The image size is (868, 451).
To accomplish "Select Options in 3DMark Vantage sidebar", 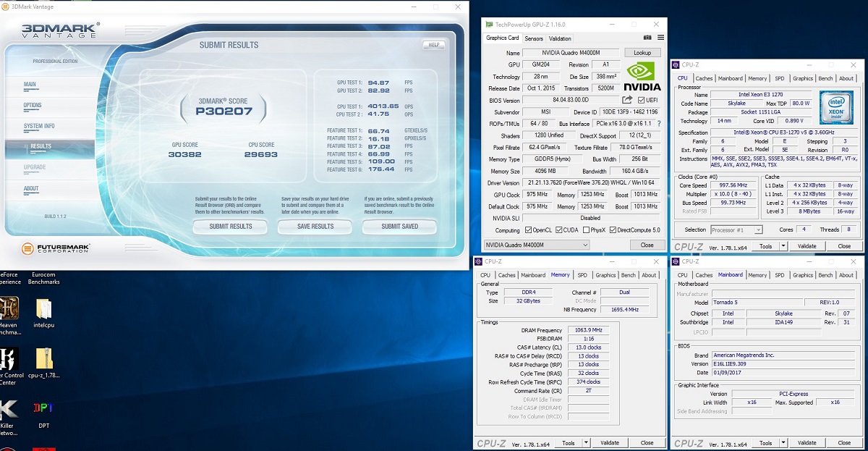I will [33, 105].
